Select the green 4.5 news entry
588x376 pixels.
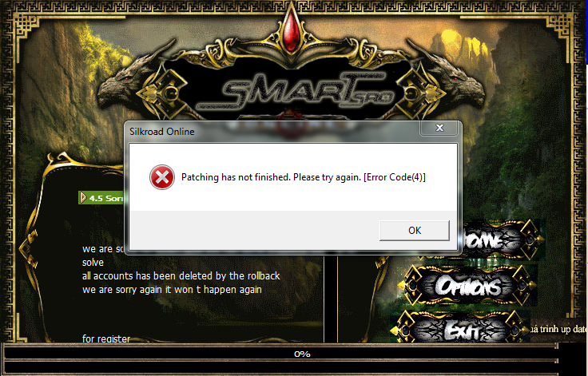click(x=101, y=198)
